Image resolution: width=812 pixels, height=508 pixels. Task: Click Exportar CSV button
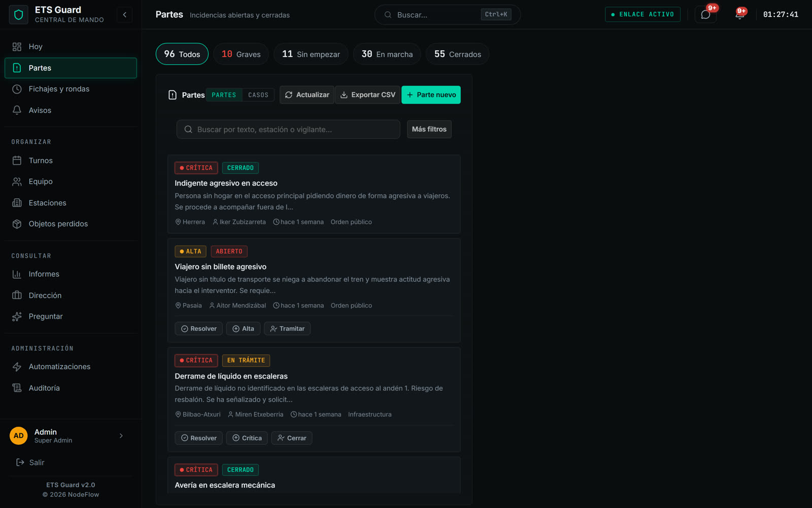(368, 95)
